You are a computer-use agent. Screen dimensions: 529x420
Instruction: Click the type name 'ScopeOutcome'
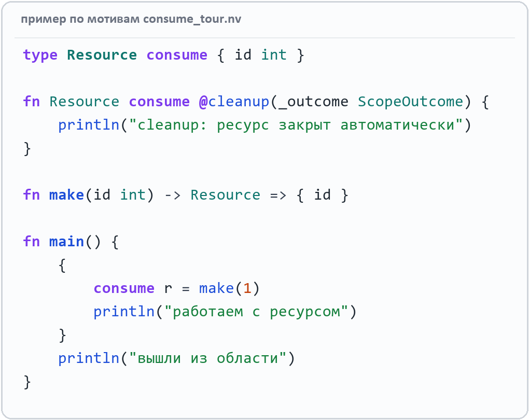click(410, 102)
